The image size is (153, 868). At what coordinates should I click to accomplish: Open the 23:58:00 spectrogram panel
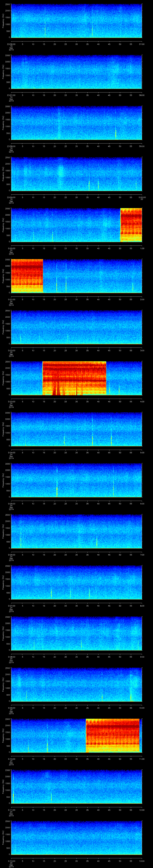[x=76, y=123]
